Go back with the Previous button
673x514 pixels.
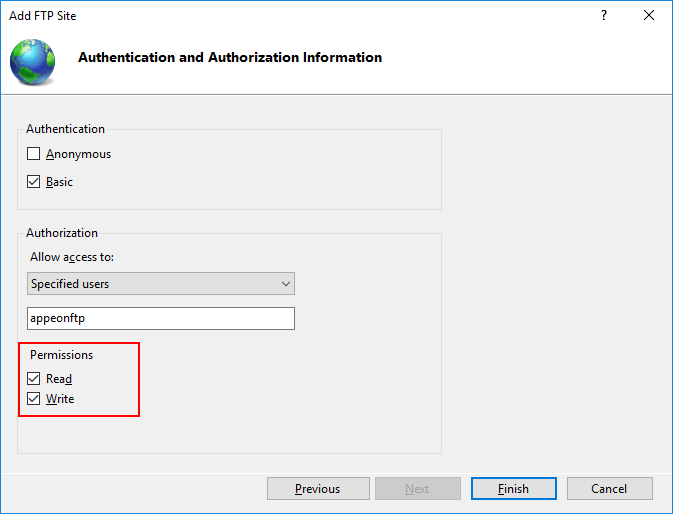coord(318,489)
